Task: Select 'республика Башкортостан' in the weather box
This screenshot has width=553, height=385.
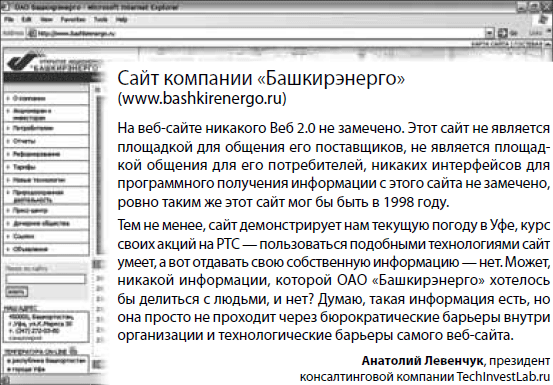Action: coord(46,361)
